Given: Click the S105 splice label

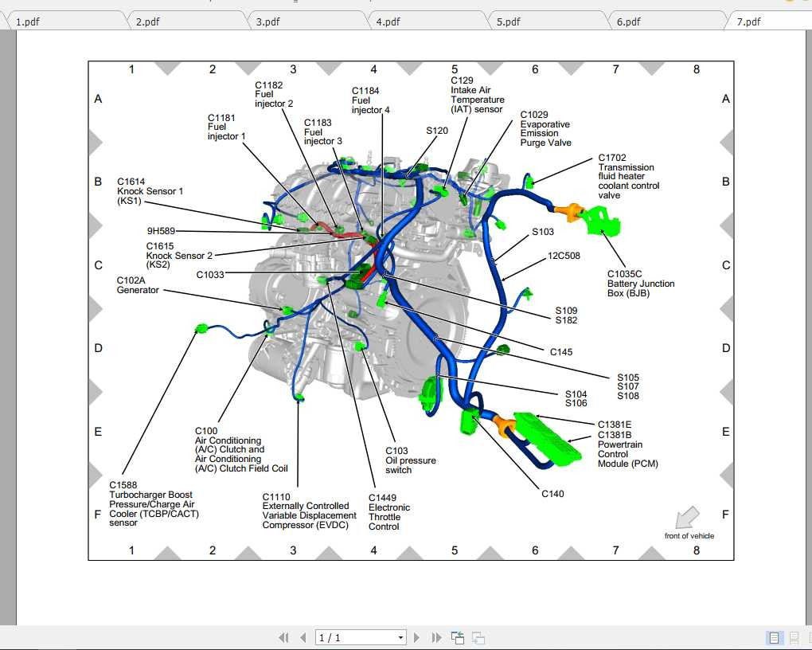Looking at the screenshot, I should 627,378.
